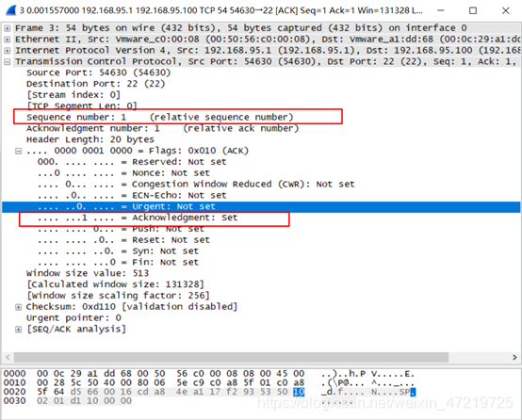Image resolution: width=522 pixels, height=420 pixels.
Task: Select the Nonce: Not set flag
Action: [x=123, y=173]
